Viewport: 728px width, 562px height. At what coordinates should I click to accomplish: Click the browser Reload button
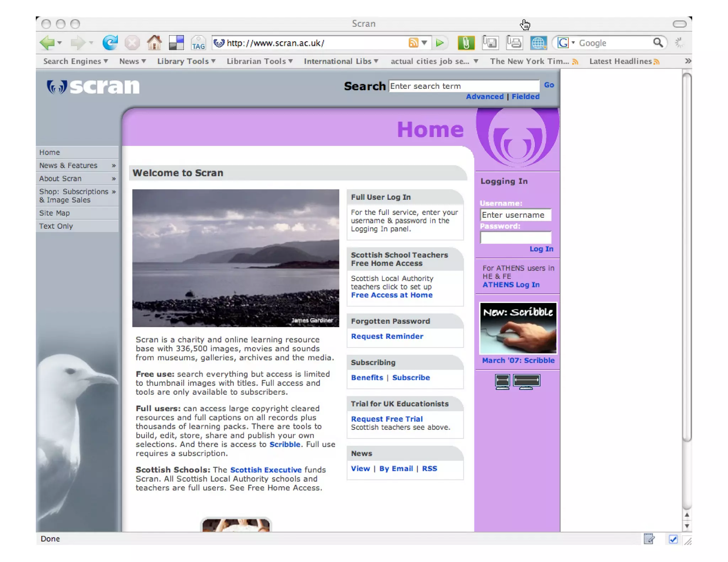[110, 43]
